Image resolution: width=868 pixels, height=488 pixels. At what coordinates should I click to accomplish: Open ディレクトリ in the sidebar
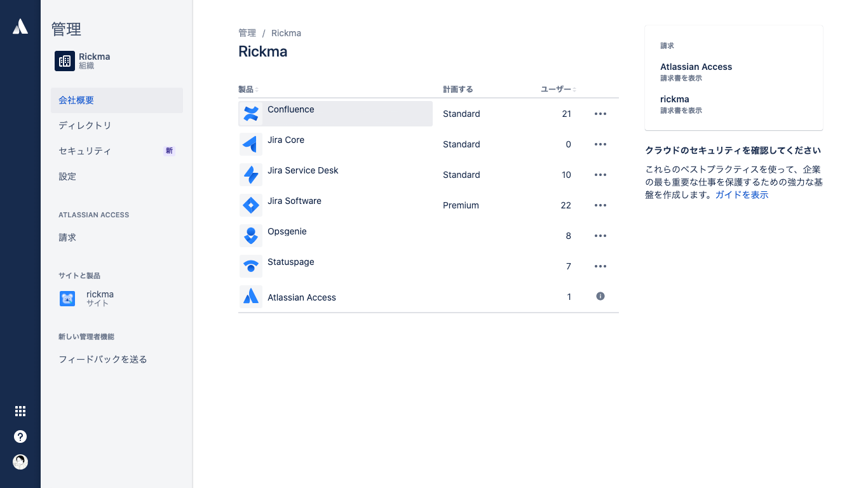coord(117,126)
